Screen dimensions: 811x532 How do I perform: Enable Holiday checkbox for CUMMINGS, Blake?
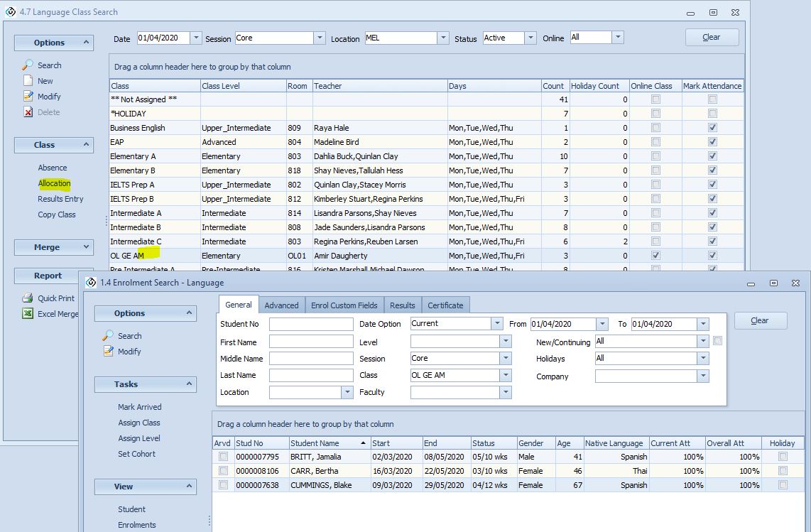tap(783, 485)
